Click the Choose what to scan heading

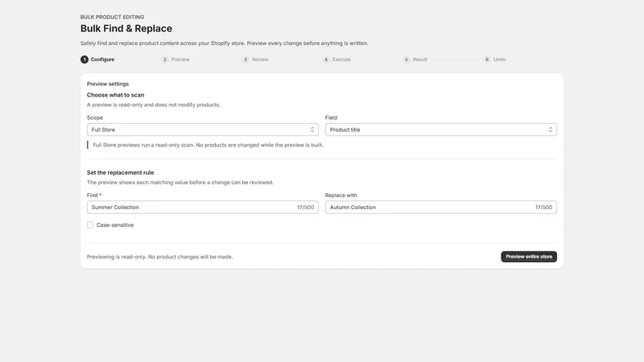(x=115, y=95)
